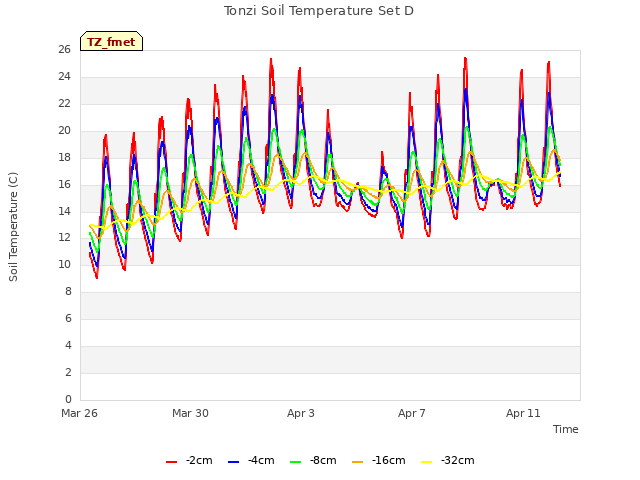Toggle the -32cm legend entry
This screenshot has height=480, width=640.
tap(448, 461)
